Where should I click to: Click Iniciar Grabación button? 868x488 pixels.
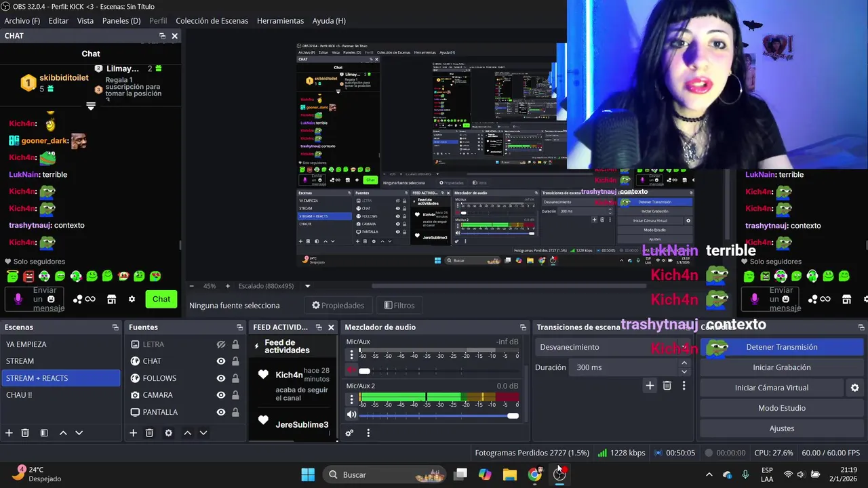coord(781,367)
